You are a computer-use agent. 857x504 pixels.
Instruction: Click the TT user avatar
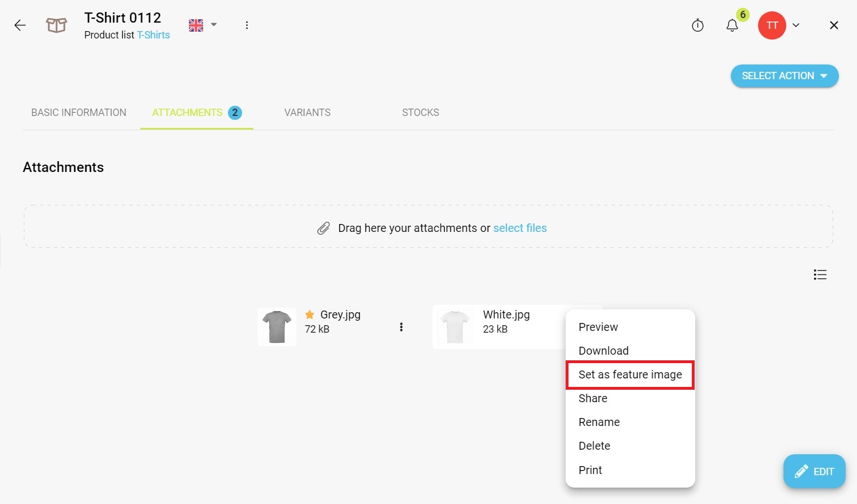772,25
